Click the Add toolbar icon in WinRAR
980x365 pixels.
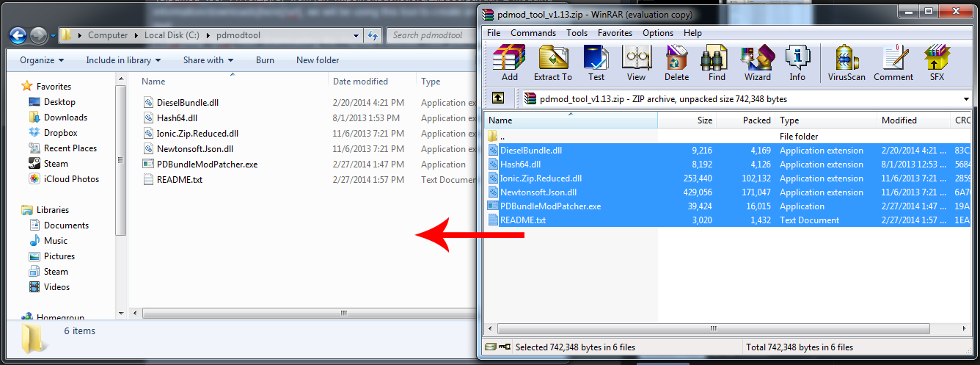coord(509,63)
